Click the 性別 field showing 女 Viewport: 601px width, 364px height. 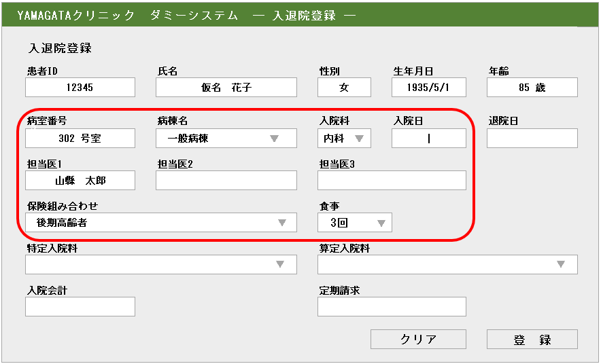344,88
